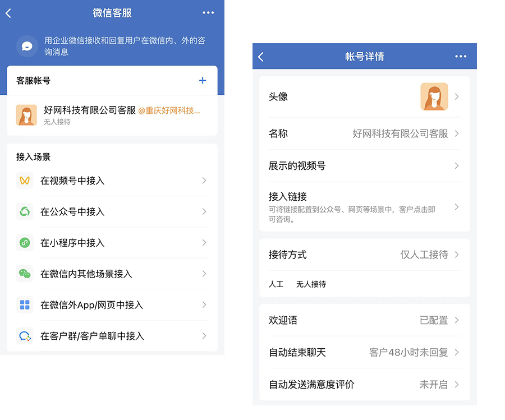Expand chevron for 在微信内其他场景接入
The image size is (505, 420).
[204, 274]
